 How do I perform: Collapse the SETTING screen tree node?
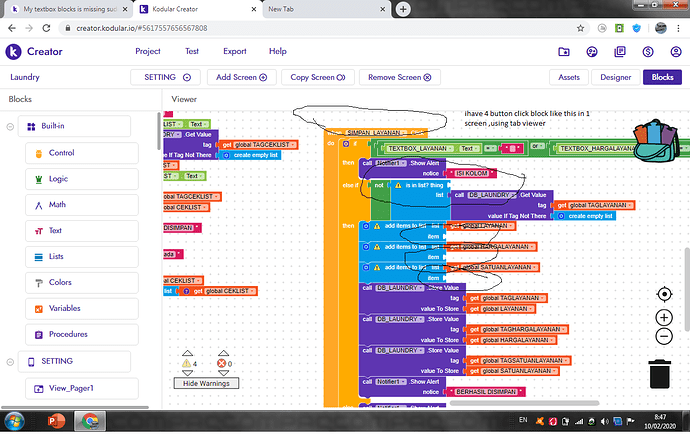(x=10, y=361)
